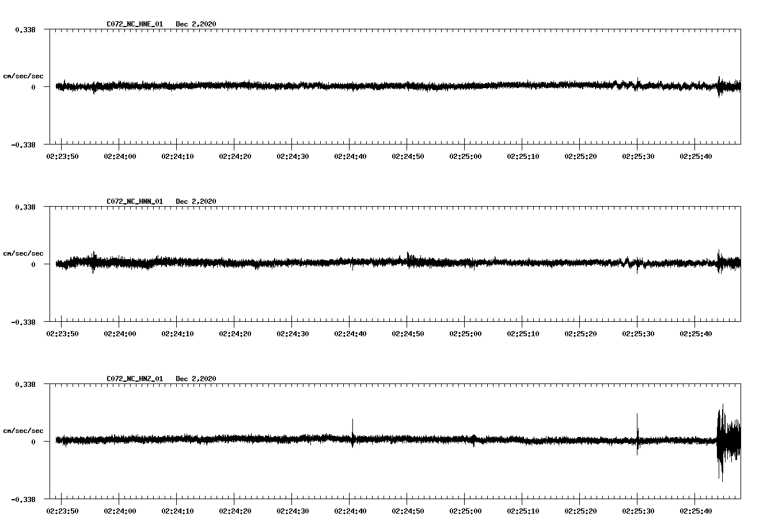Viewport: 782px width, 532px height.
Task: Click the 02:23:50 time label under top trace
Action: 63,155
